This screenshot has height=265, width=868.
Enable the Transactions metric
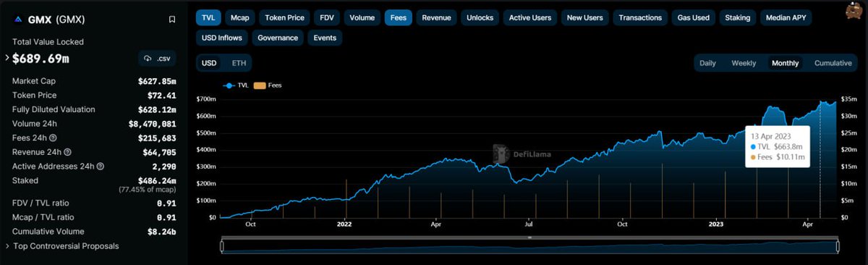pyautogui.click(x=640, y=17)
